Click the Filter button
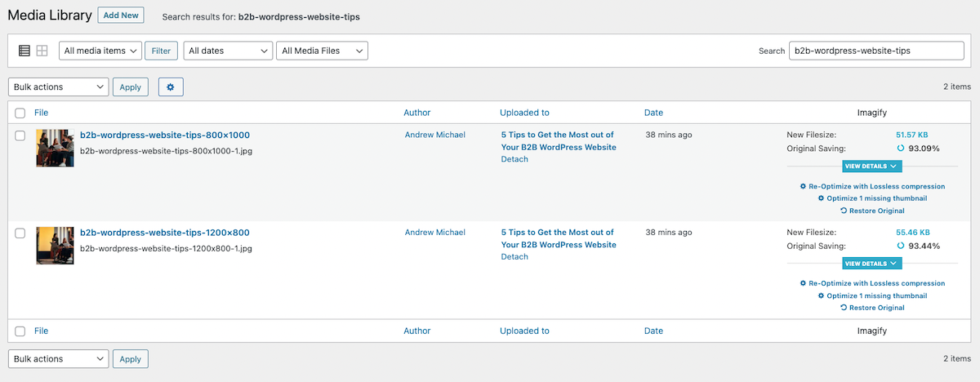 pos(162,51)
